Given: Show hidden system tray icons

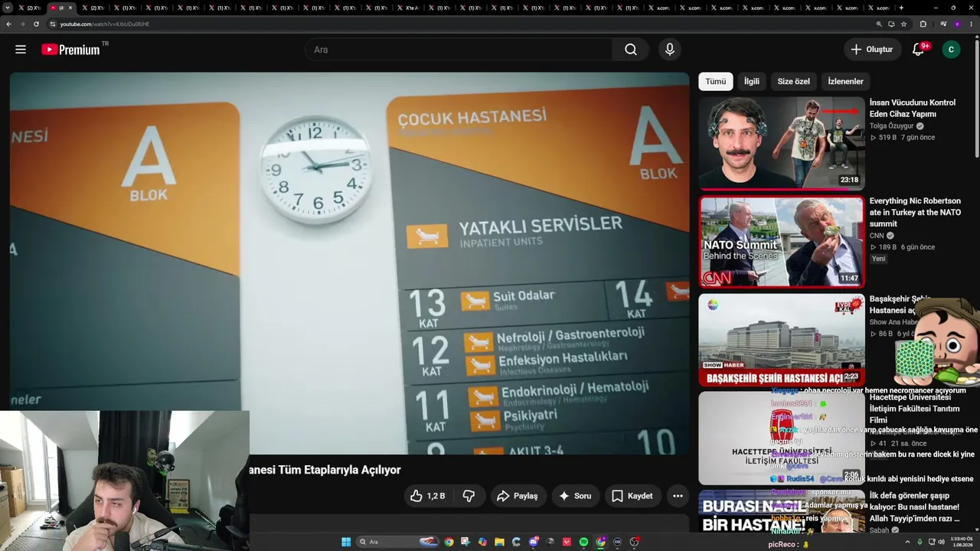Looking at the screenshot, I should click(x=907, y=542).
